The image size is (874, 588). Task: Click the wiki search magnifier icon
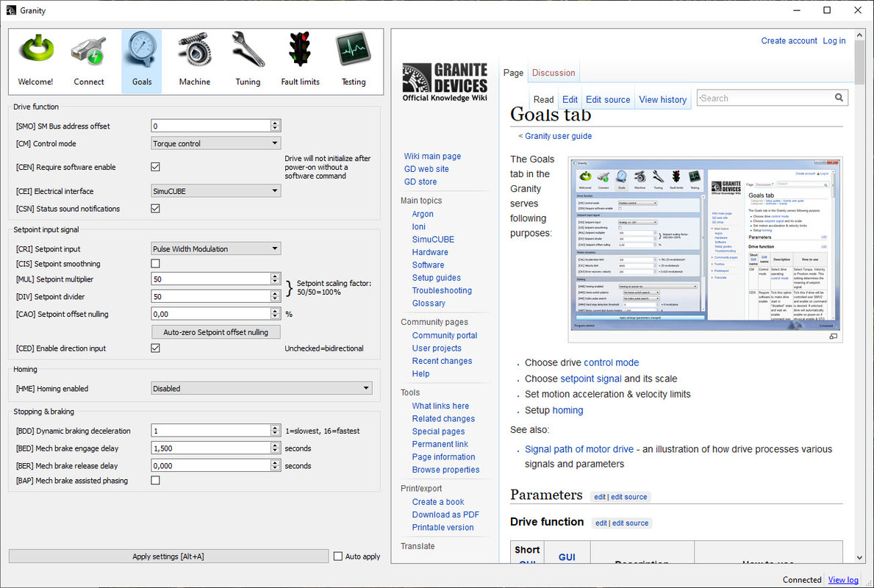click(x=838, y=98)
